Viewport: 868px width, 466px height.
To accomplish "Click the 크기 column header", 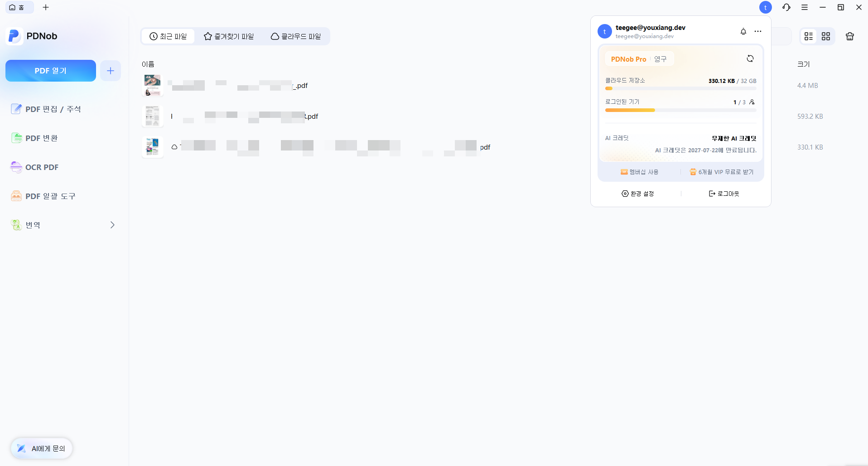I will click(804, 64).
